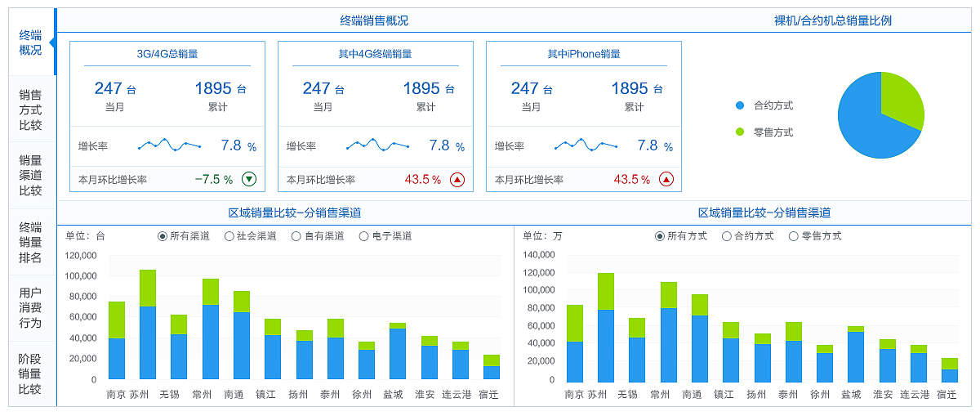Click the 增长率 label in 其中iPhone销量 card
980x416 pixels.
tap(510, 146)
